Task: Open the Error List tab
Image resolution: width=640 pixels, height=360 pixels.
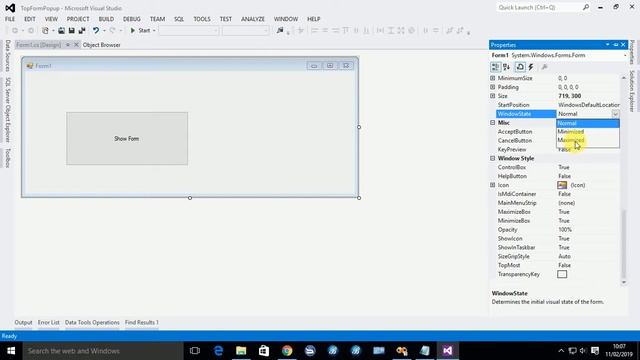Action: click(49, 322)
